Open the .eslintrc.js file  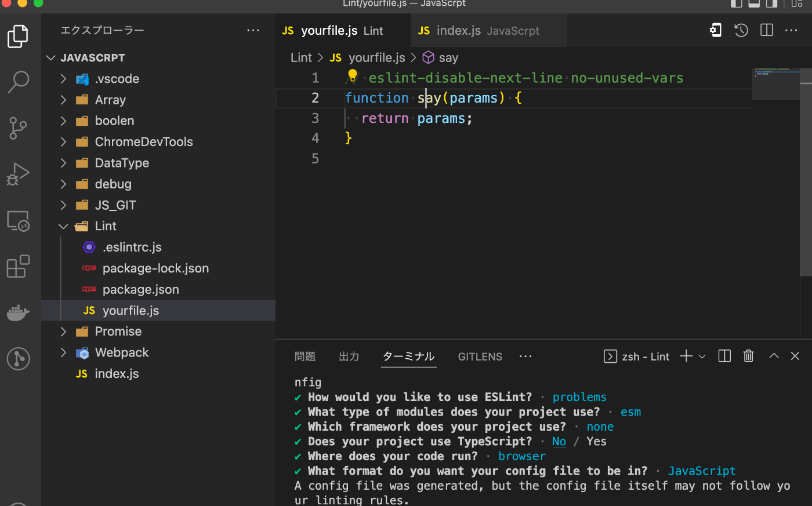pos(158,247)
